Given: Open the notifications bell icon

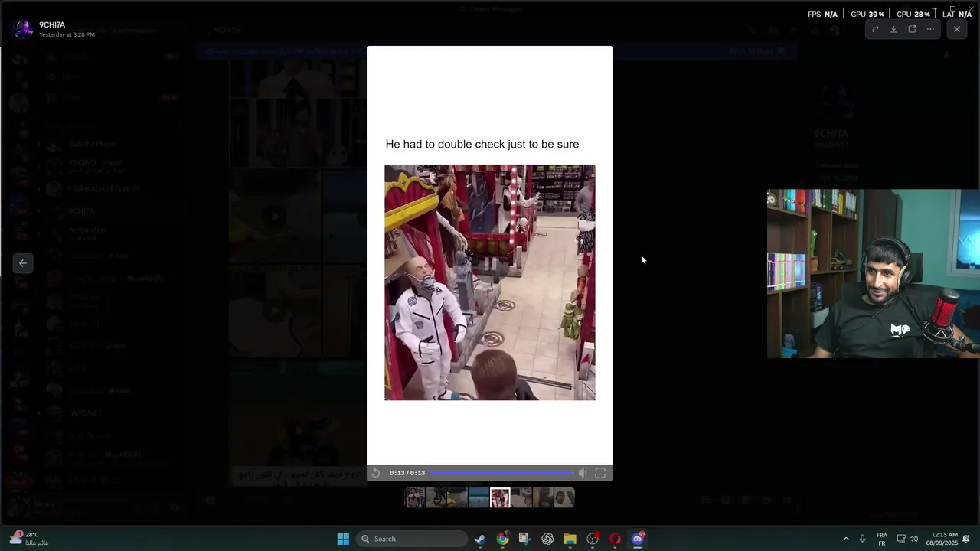Looking at the screenshot, I should 966,539.
